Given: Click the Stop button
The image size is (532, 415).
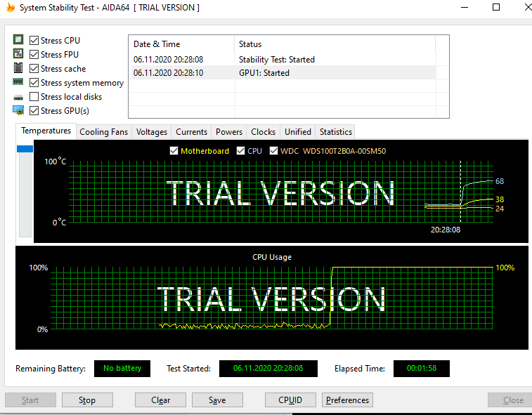Looking at the screenshot, I should (87, 400).
